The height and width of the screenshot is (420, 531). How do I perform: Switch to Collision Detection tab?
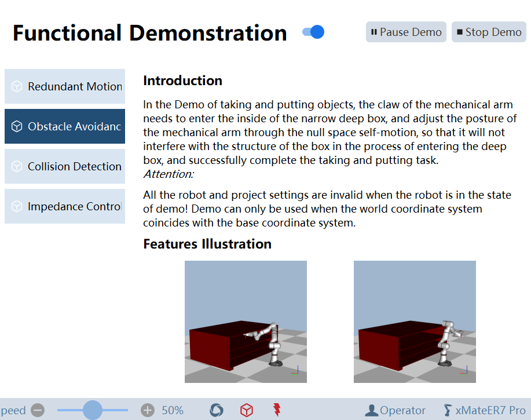[65, 166]
